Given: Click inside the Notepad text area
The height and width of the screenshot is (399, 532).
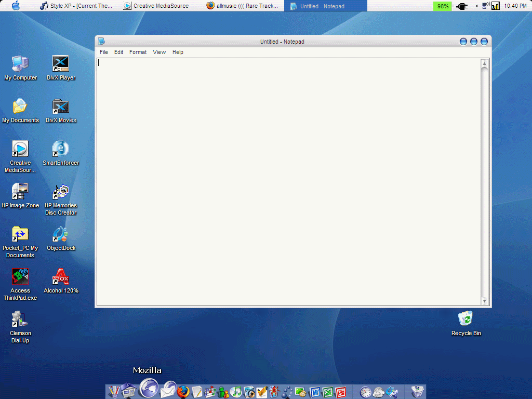Looking at the screenshot, I should pos(289,182).
